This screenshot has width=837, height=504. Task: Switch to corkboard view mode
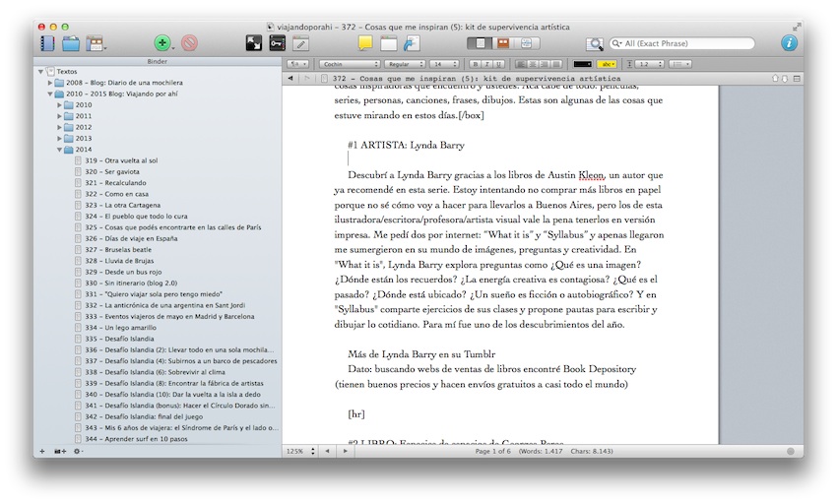(503, 43)
